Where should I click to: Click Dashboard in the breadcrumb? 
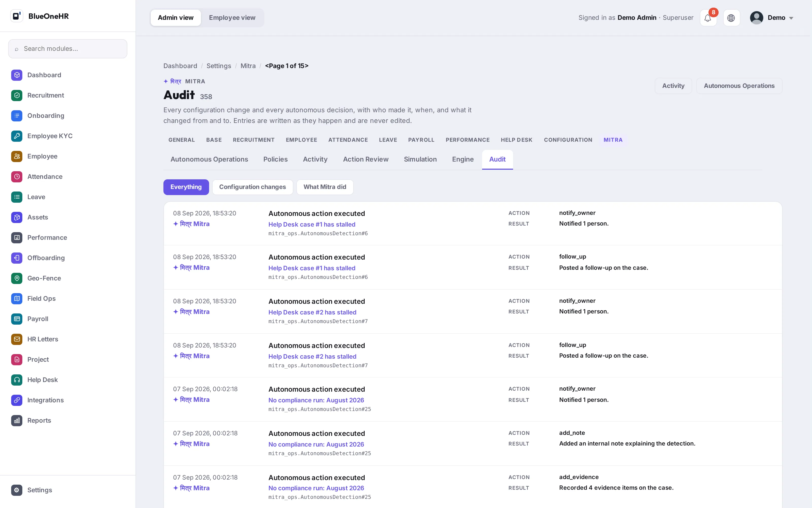pos(180,66)
